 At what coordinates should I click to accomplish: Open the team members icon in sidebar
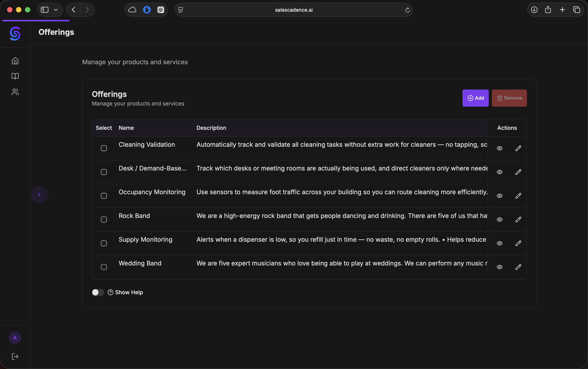click(15, 92)
